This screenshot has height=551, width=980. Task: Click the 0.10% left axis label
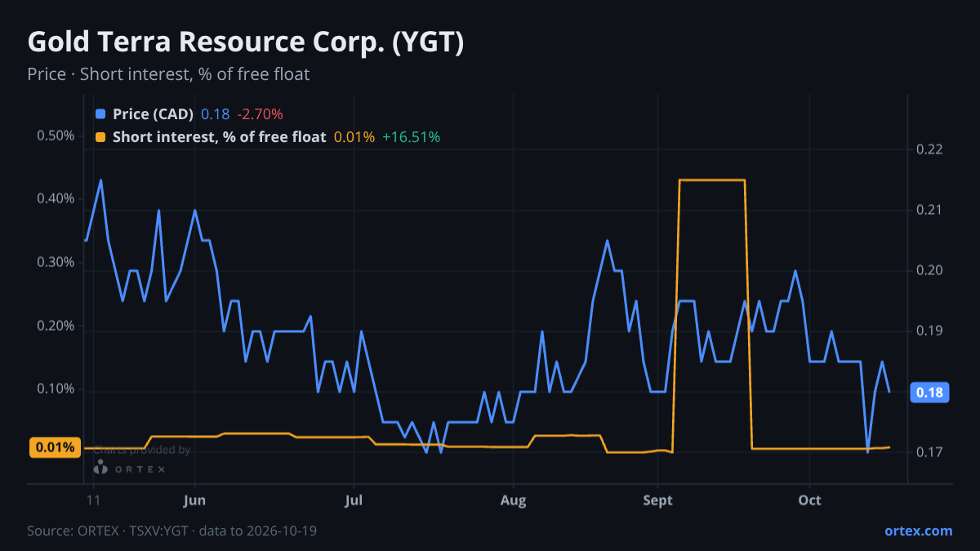coord(56,389)
